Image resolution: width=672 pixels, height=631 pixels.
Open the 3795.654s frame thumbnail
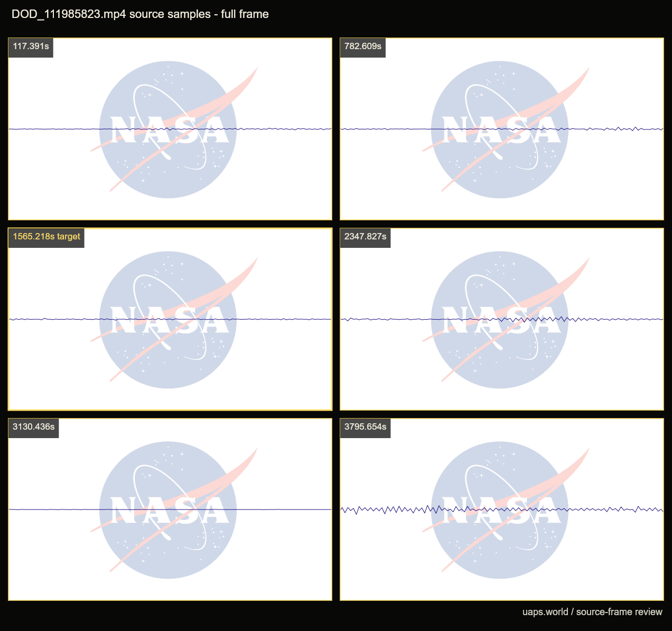(x=502, y=509)
